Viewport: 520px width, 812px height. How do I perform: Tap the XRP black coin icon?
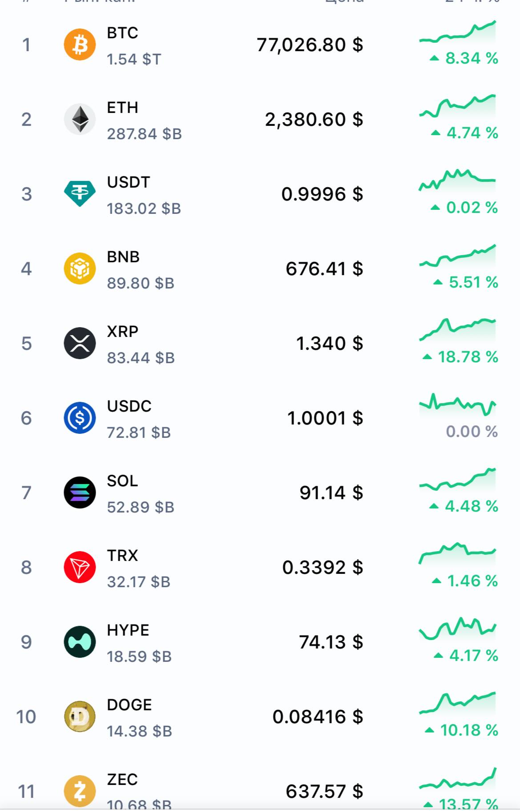tap(80, 343)
